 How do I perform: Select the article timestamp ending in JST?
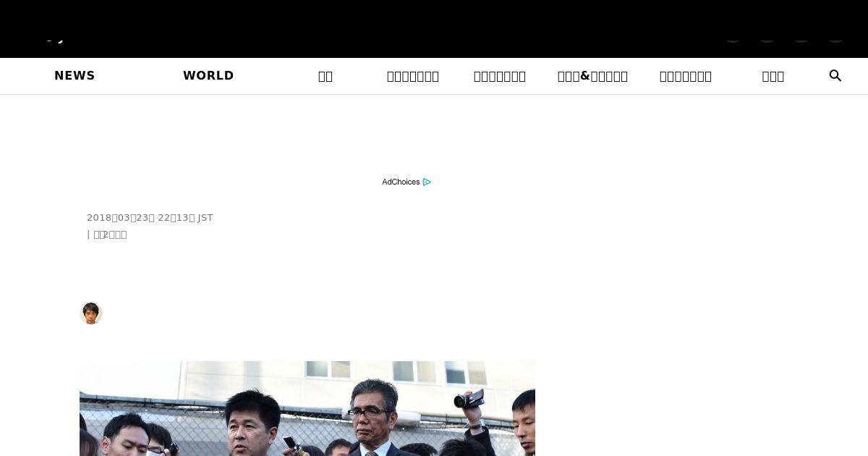150,217
